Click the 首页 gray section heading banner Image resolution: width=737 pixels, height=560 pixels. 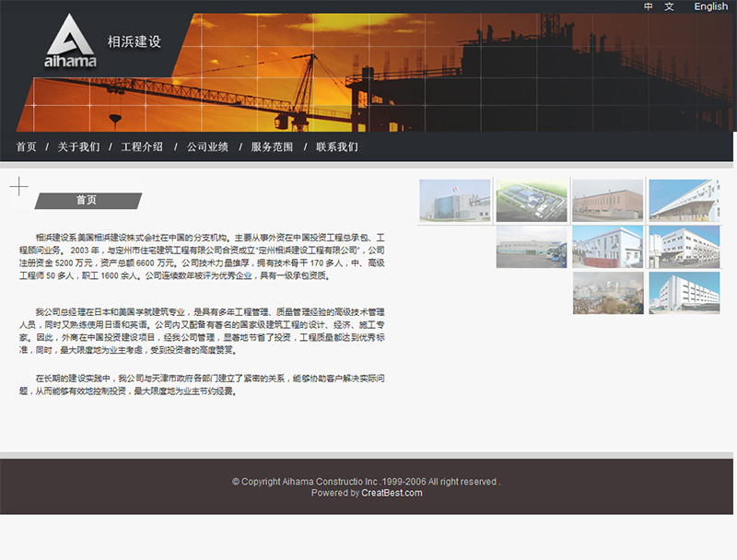pos(88,201)
